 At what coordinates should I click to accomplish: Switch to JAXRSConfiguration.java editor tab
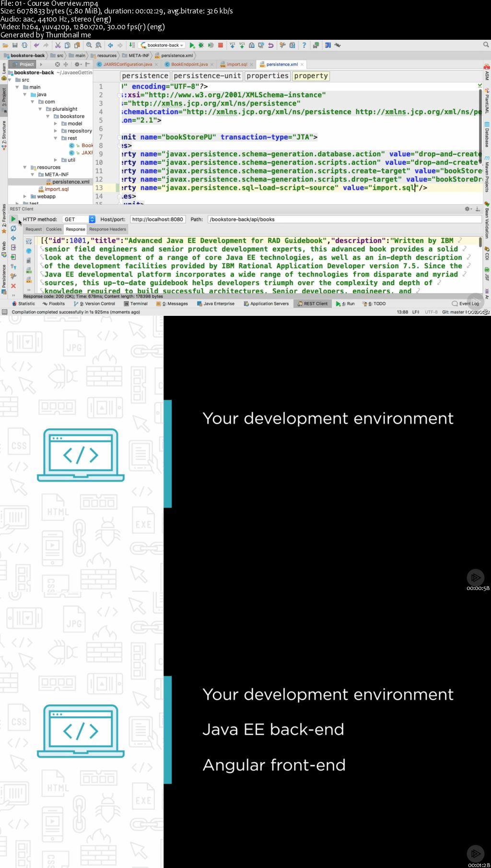pos(127,64)
